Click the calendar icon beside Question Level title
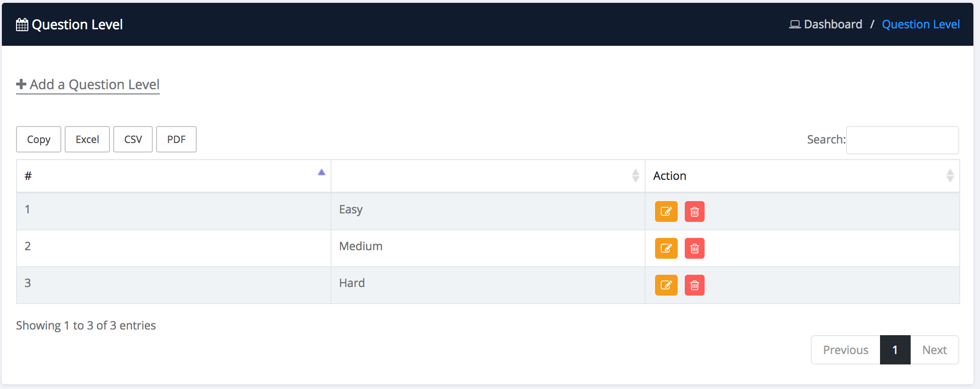980x389 pixels. pyautogui.click(x=22, y=25)
